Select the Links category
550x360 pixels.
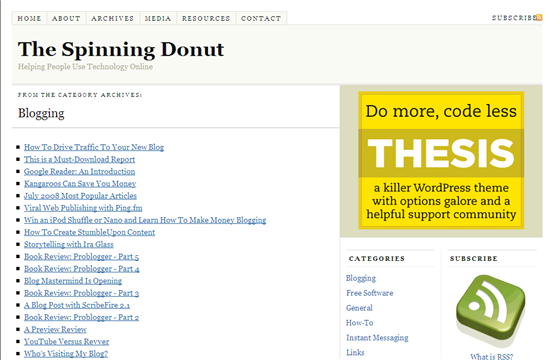coord(355,352)
